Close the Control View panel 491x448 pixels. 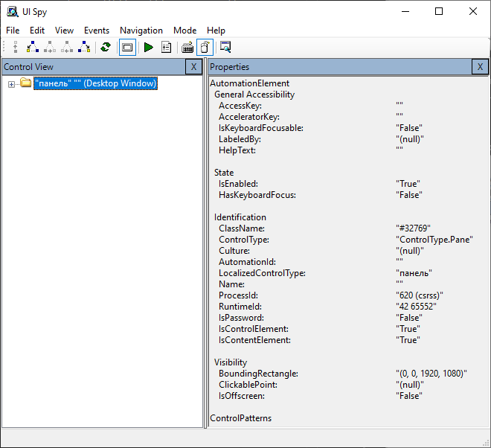193,67
